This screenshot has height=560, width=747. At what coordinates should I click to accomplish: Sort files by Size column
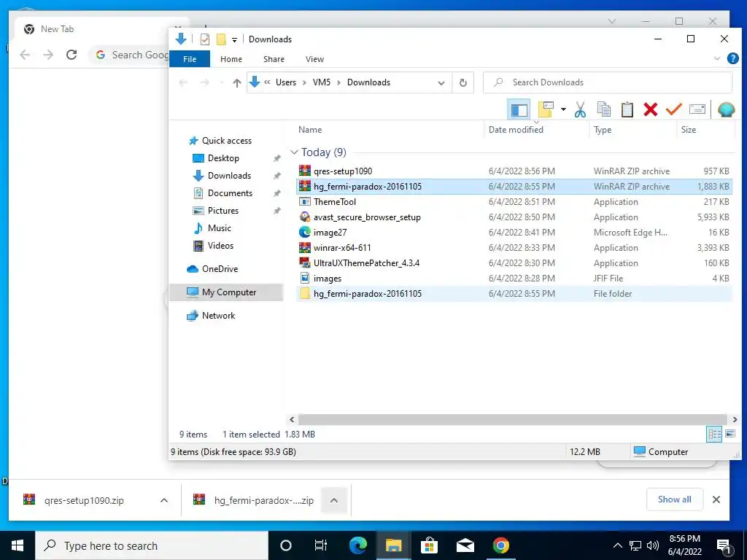pyautogui.click(x=689, y=130)
